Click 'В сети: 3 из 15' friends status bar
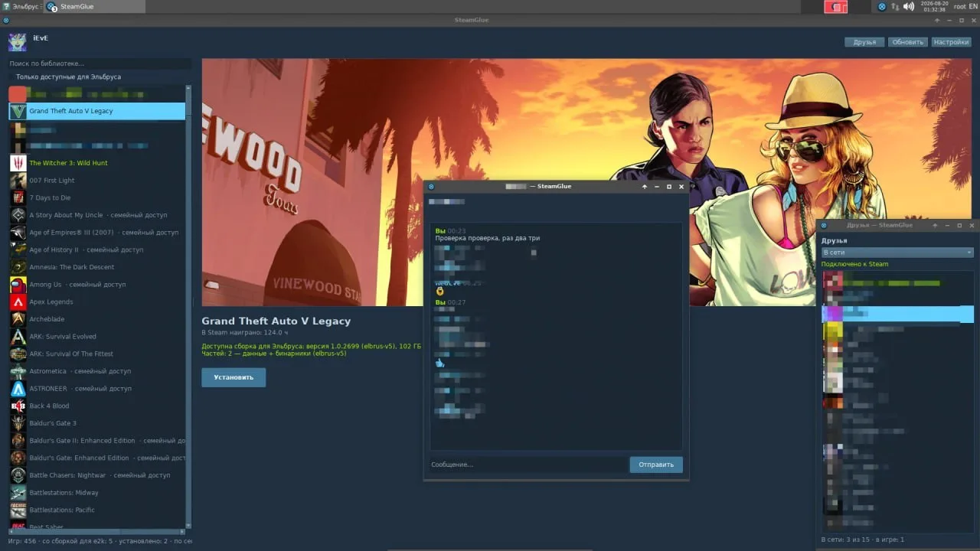The height and width of the screenshot is (551, 980). pyautogui.click(x=863, y=540)
